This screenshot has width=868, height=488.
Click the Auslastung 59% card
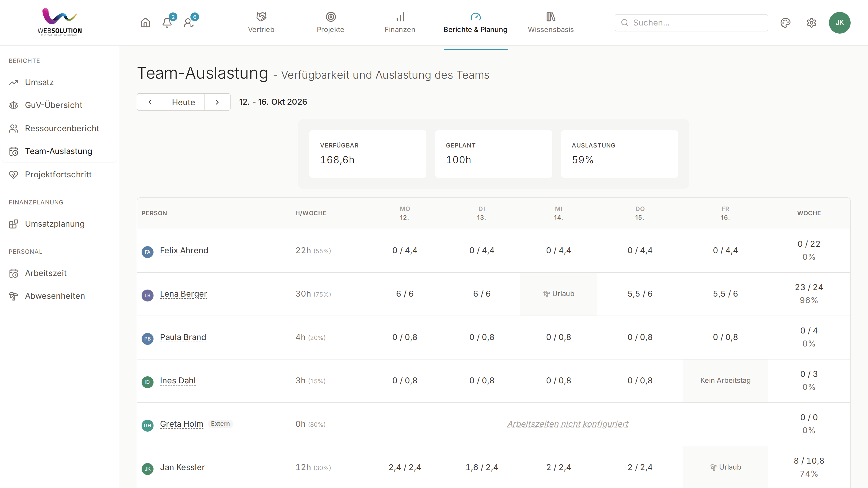tap(619, 154)
